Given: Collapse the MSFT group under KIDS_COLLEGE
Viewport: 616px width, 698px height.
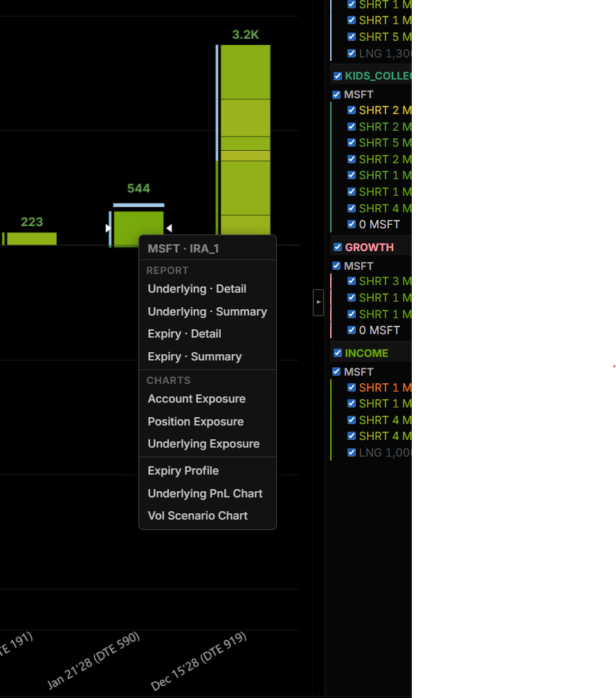Looking at the screenshot, I should [x=359, y=94].
